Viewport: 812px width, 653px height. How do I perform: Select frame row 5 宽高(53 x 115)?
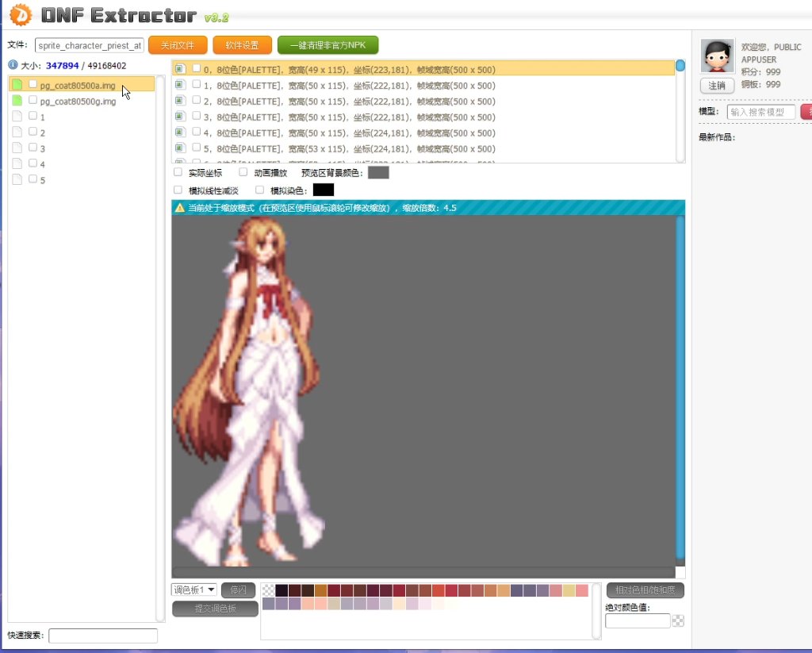423,148
